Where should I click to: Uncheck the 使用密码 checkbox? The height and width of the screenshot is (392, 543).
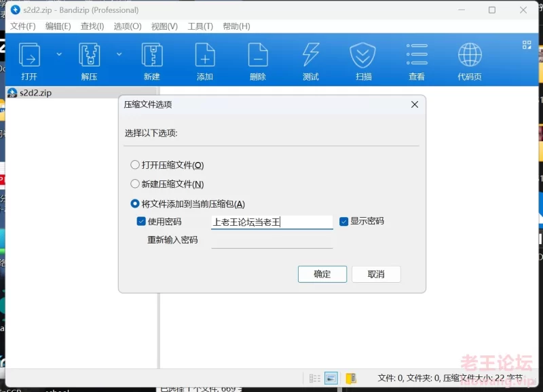click(141, 221)
